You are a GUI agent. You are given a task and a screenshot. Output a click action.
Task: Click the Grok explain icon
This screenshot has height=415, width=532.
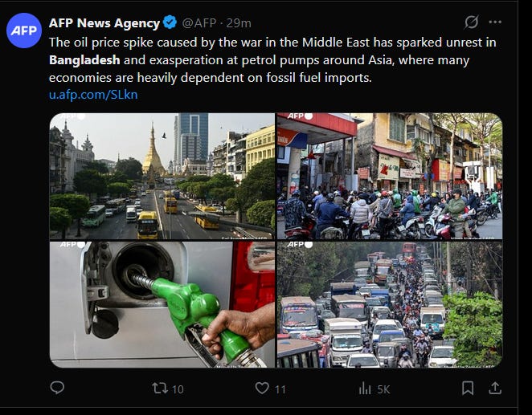(x=472, y=22)
